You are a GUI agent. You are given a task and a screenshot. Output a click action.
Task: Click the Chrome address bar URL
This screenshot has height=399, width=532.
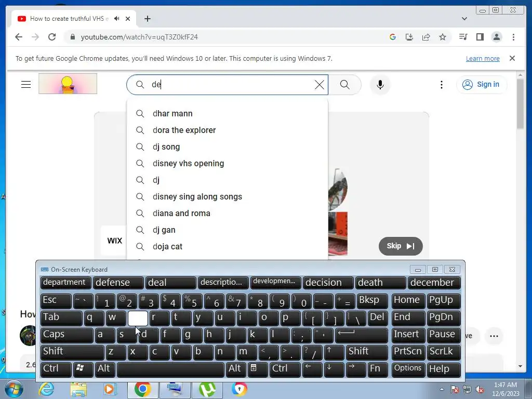[139, 37]
